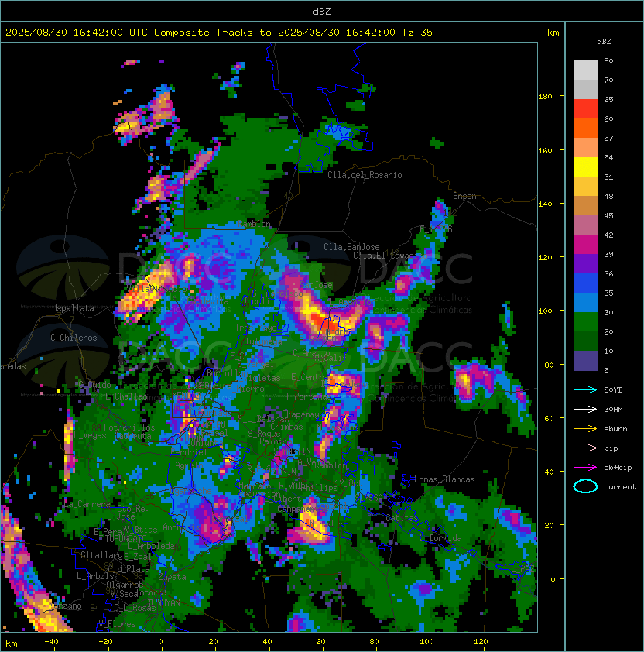Click the 'V_Flores' place label
The width and height of the screenshot is (644, 652).
pos(117,624)
